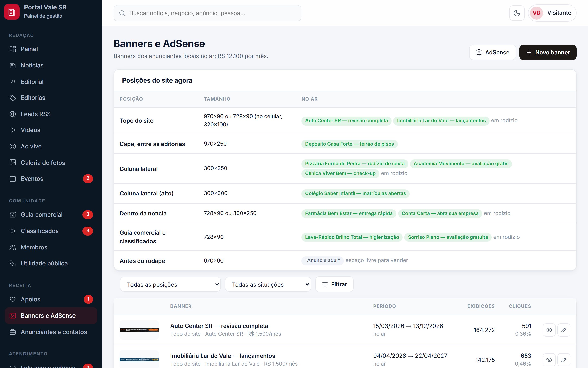Click the Banners e AdSense sidebar icon

tap(13, 316)
